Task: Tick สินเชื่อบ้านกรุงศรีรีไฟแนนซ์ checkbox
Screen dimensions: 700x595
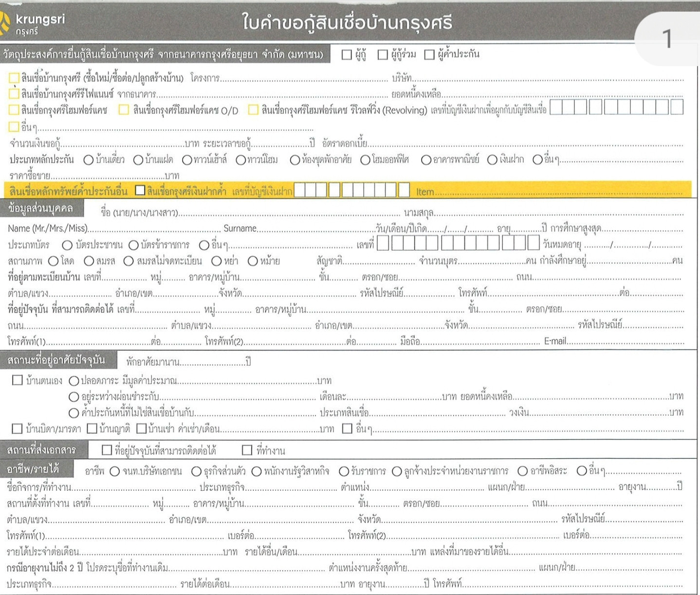Action: 14,93
